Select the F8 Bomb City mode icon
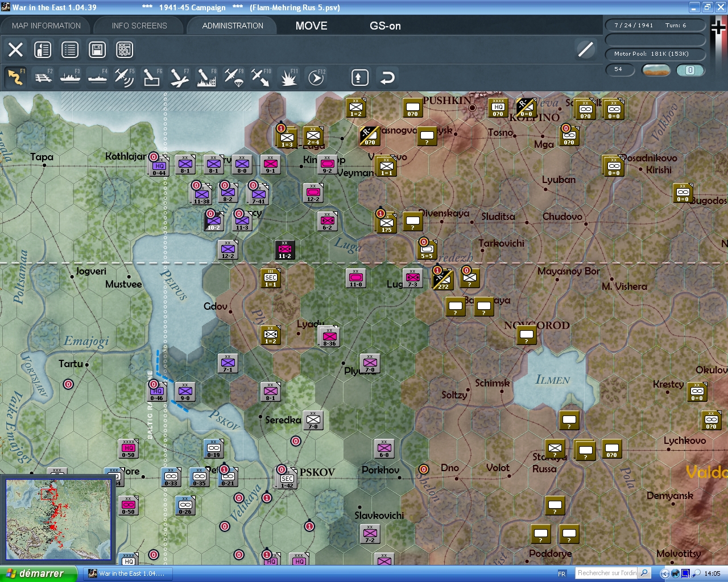728x582 pixels. (x=206, y=77)
